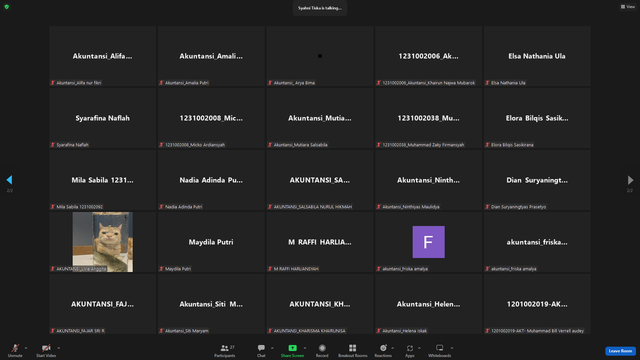This screenshot has width=640, height=360.
Task: Expand Share Screen options caret
Action: (x=305, y=348)
